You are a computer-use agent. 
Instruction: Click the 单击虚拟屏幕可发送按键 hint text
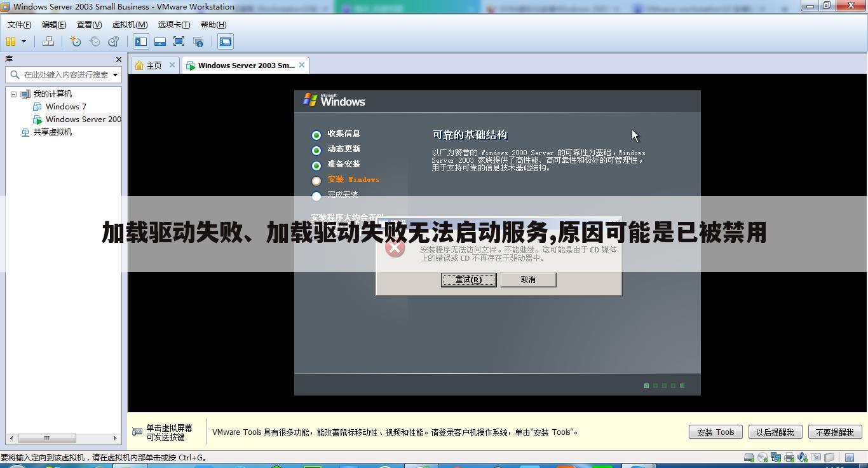point(169,432)
